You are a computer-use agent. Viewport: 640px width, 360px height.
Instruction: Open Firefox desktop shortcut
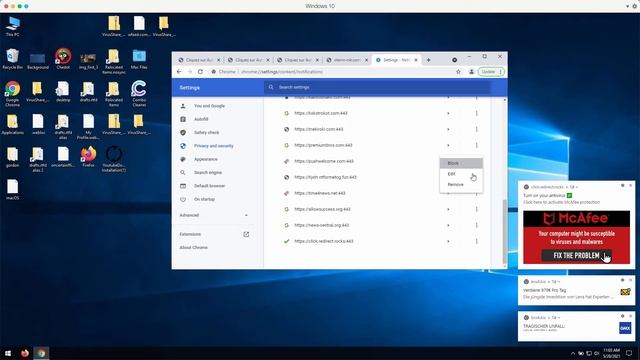click(x=88, y=157)
